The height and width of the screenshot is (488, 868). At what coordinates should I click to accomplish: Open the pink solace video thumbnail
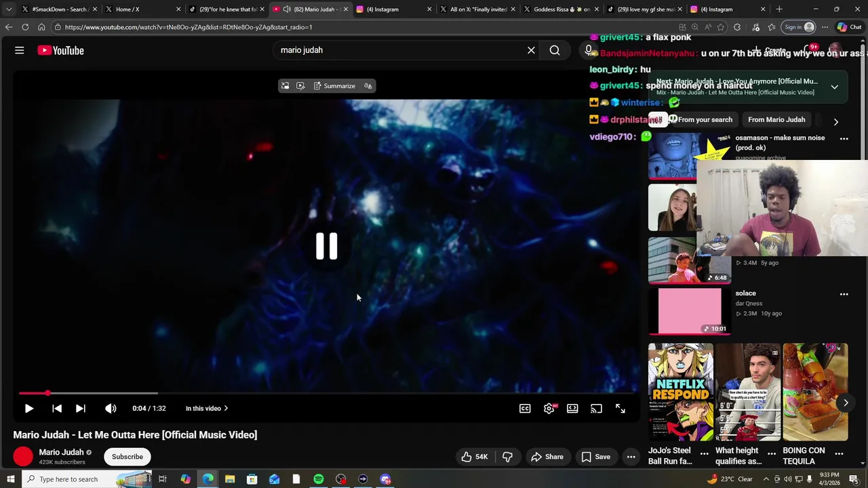click(x=688, y=311)
